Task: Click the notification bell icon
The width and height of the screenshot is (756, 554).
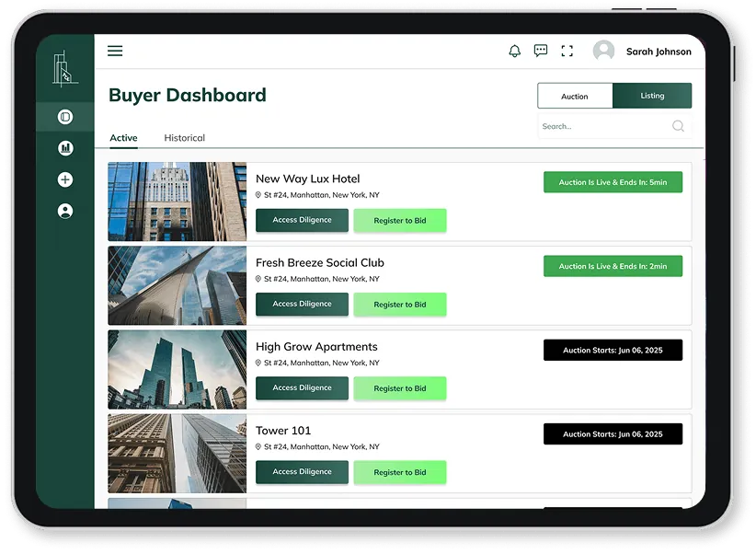Action: click(x=514, y=51)
